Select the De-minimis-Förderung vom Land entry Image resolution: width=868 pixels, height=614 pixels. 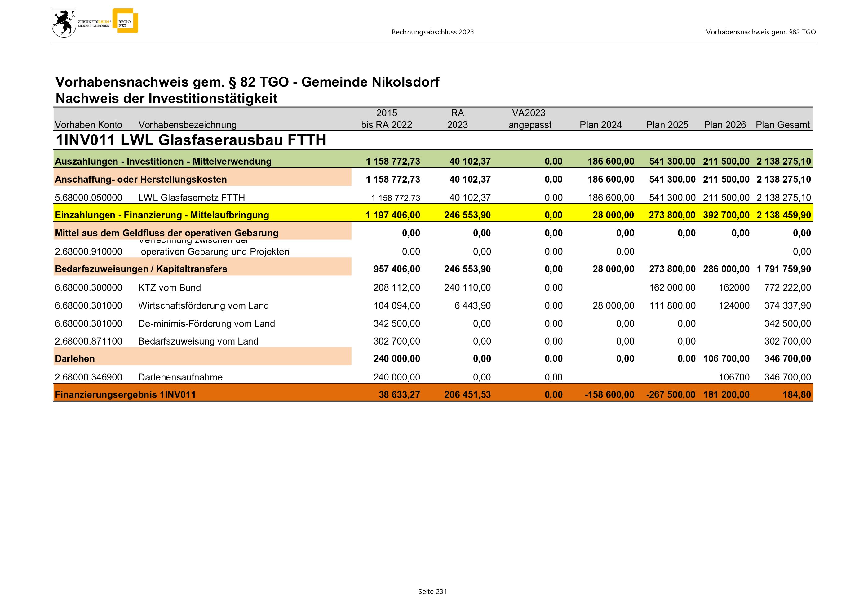click(x=206, y=324)
